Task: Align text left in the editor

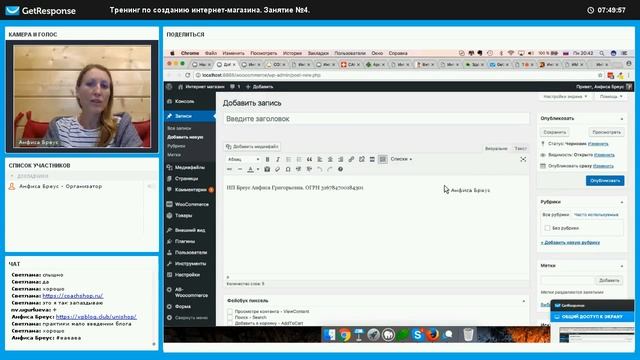Action: tap(320, 159)
